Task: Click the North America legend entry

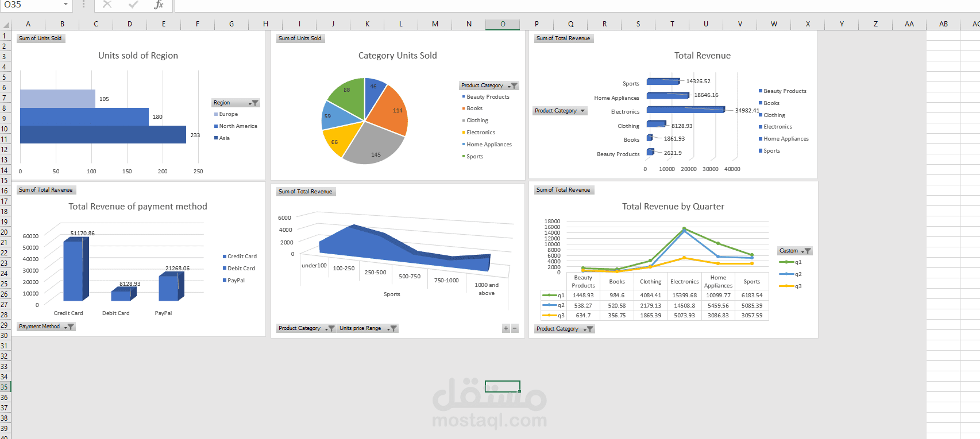Action: pos(236,126)
